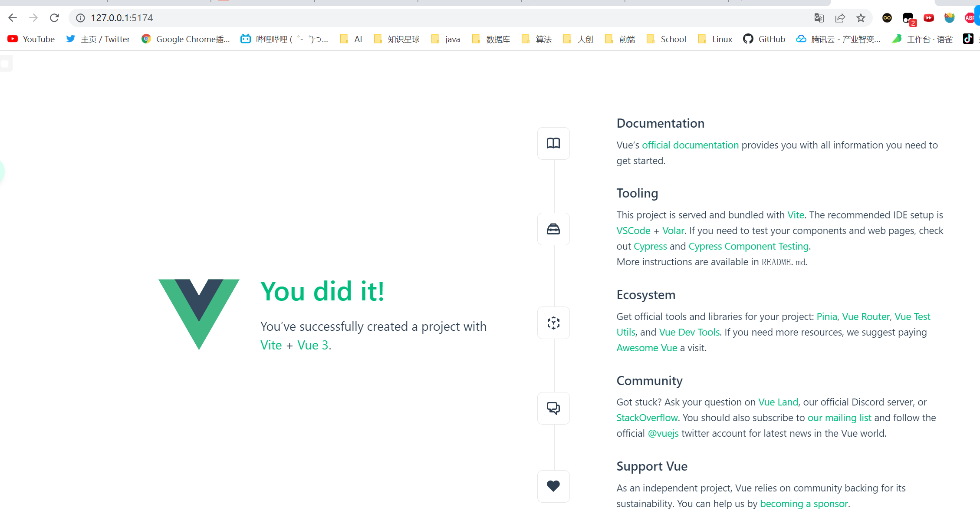Open the GitHub bookmark
The image size is (980, 524).
point(764,39)
